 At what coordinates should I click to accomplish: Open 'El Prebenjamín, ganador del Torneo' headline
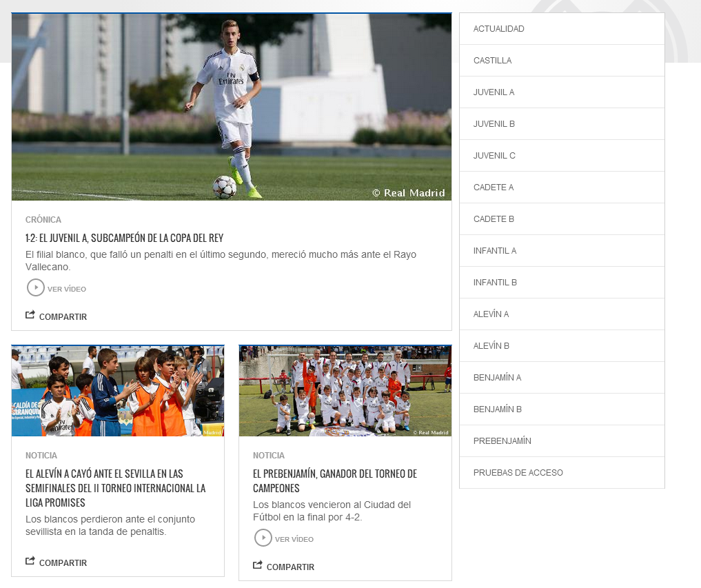[335, 480]
